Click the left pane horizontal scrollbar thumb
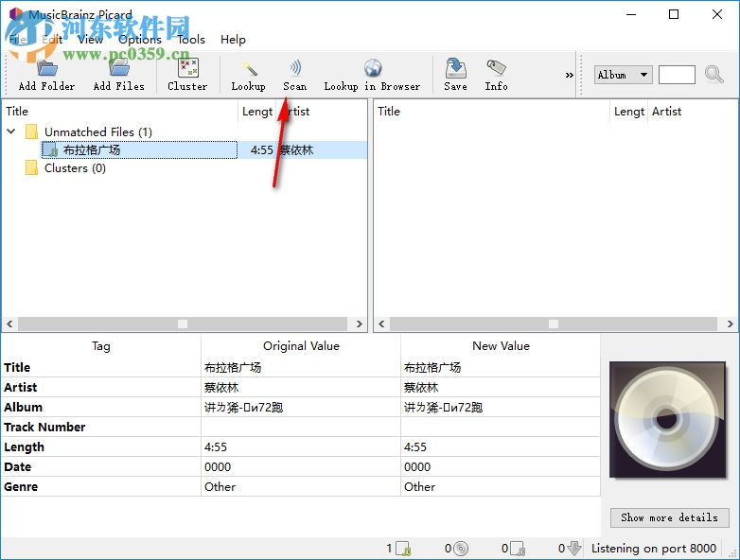 click(x=183, y=324)
